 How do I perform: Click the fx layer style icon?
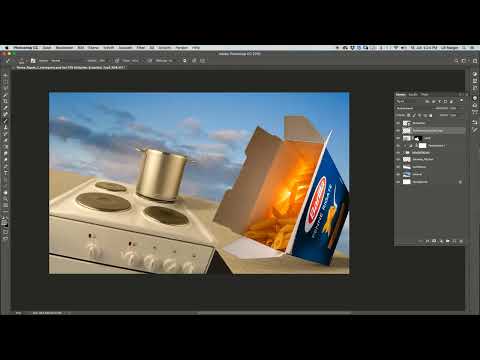pos(427,241)
